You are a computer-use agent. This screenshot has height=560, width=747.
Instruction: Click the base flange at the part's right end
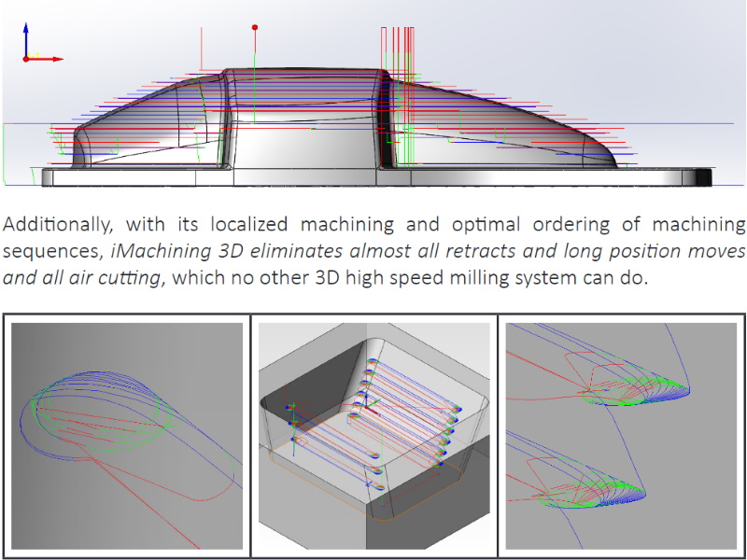click(672, 176)
